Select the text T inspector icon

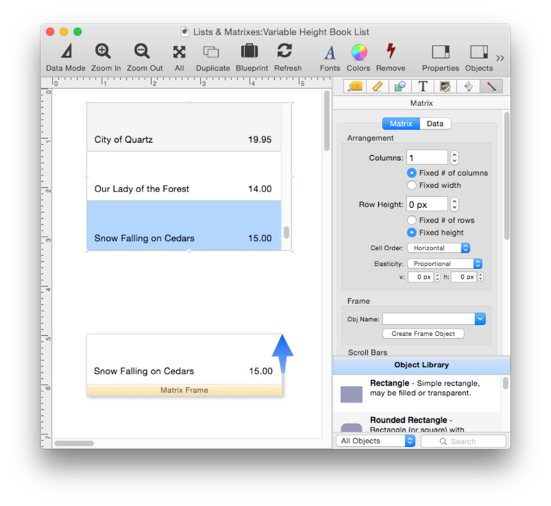pos(423,86)
